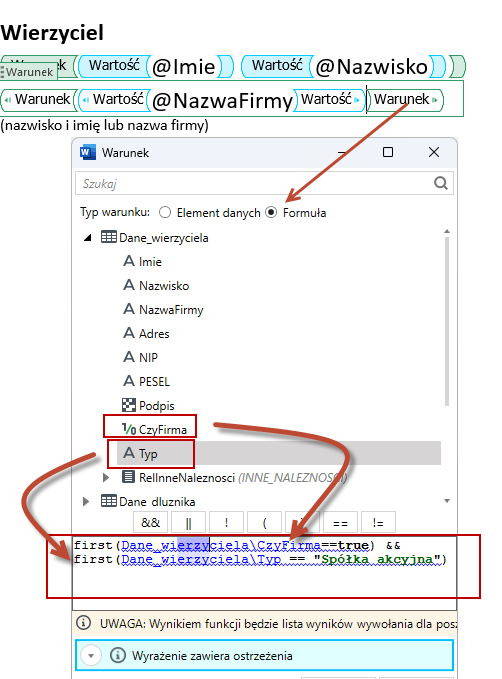Click the tree scrollbar thumb
The height and width of the screenshot is (679, 502).
[447, 321]
